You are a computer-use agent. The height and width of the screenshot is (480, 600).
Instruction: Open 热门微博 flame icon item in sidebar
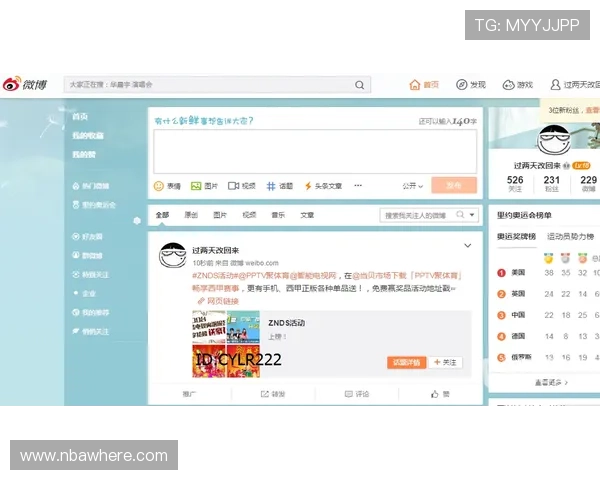click(x=91, y=186)
